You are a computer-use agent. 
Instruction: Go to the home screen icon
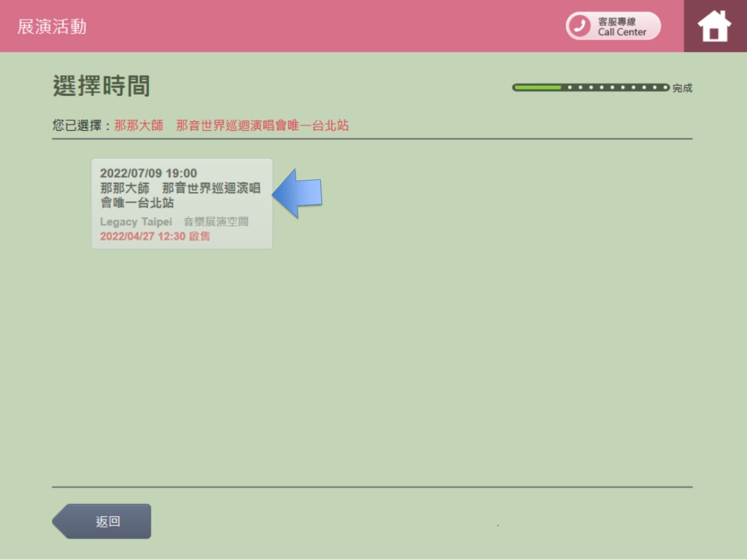tap(715, 26)
